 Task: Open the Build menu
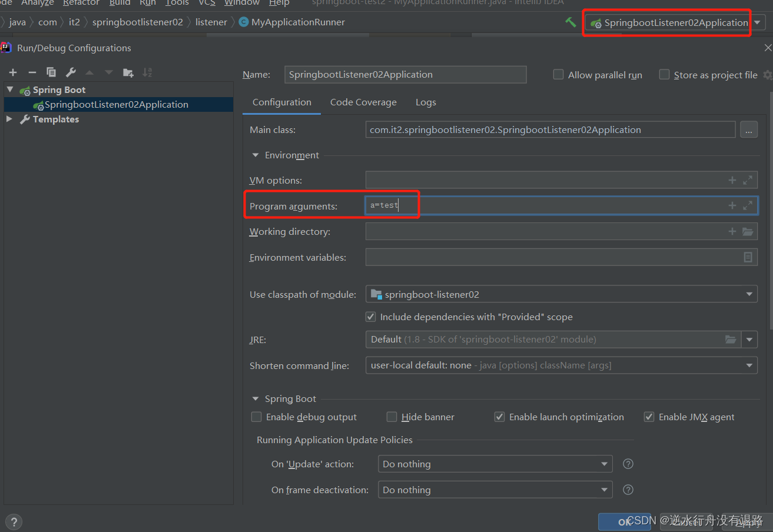pyautogui.click(x=120, y=3)
